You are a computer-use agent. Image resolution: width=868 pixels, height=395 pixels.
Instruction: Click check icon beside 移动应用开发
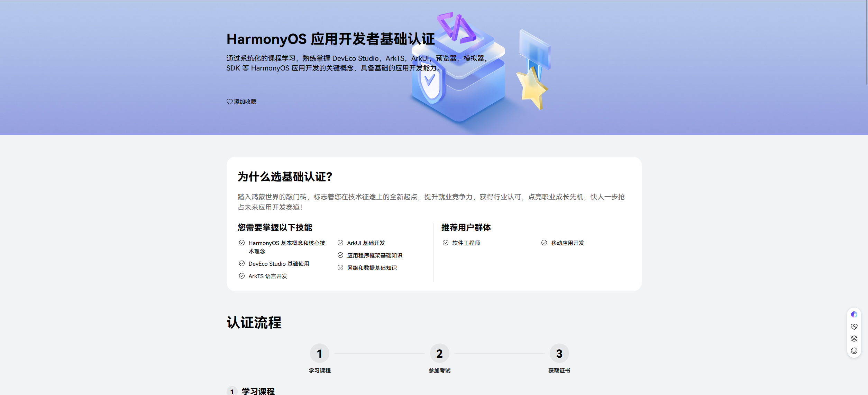pos(544,243)
